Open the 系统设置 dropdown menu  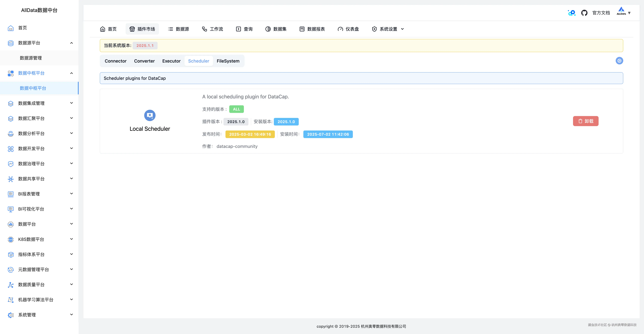click(x=388, y=29)
